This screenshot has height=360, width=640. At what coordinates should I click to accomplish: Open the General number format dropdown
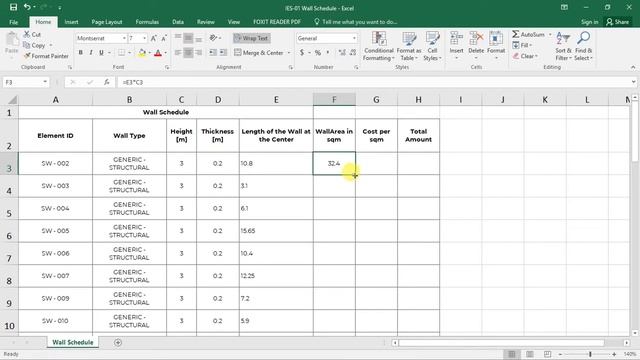click(354, 38)
